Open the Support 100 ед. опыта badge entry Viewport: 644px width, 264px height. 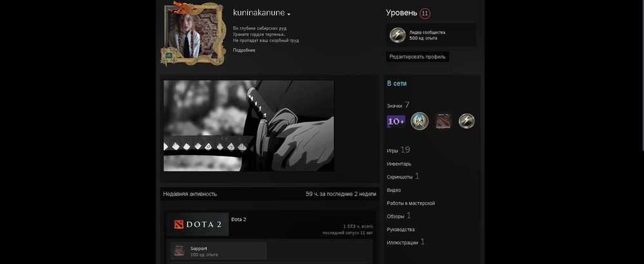pos(218,251)
